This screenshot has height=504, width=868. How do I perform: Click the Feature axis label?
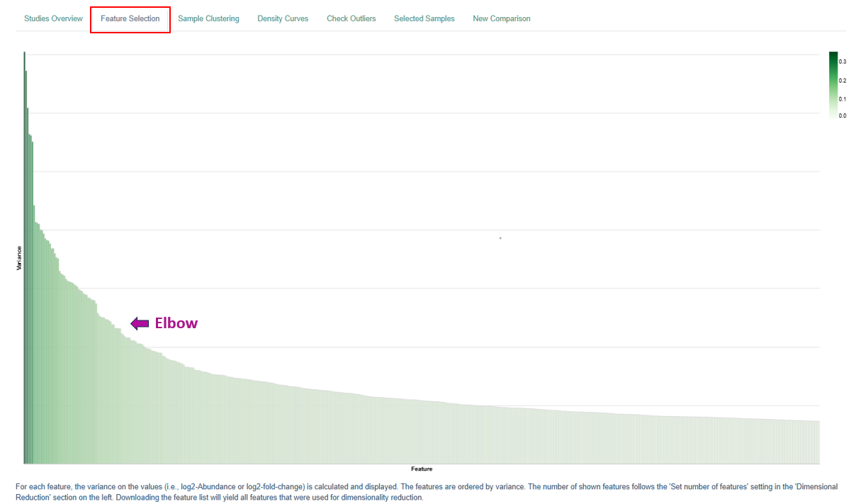(422, 469)
